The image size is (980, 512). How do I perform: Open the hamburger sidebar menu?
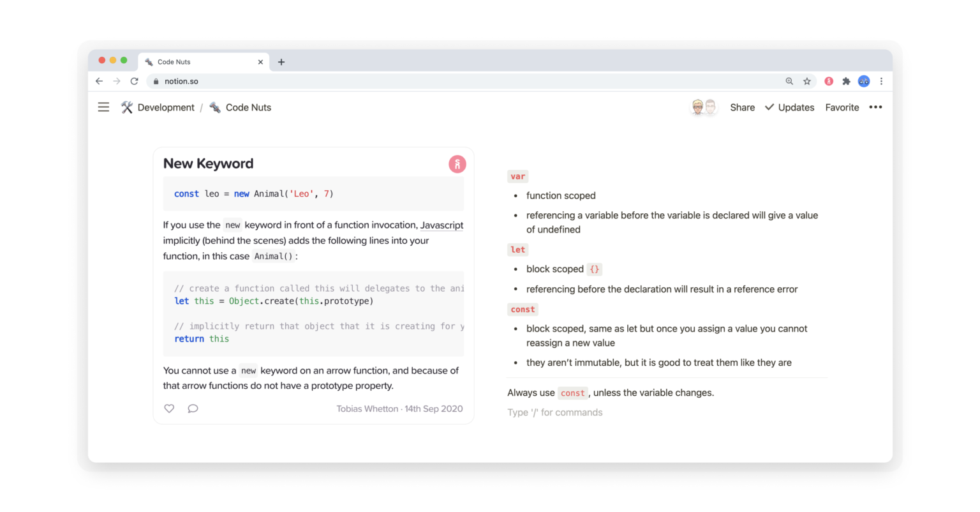(103, 107)
